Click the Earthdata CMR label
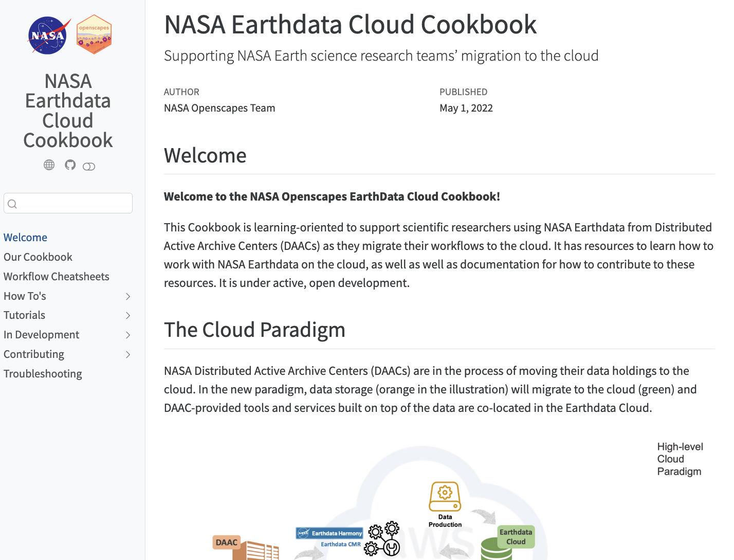The width and height of the screenshot is (734, 560). [340, 544]
